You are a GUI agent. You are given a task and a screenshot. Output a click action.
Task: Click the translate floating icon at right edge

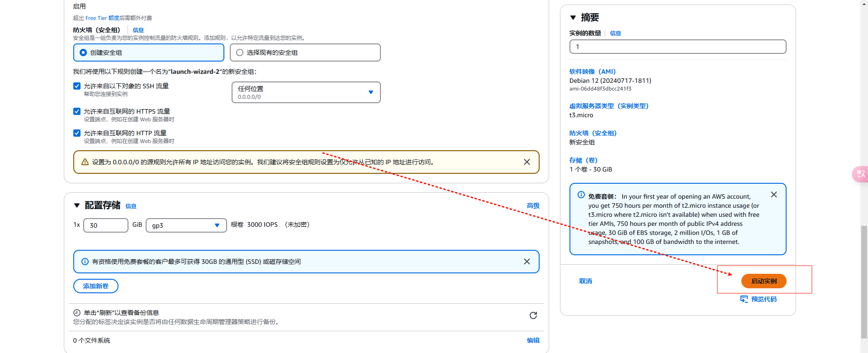point(860,174)
